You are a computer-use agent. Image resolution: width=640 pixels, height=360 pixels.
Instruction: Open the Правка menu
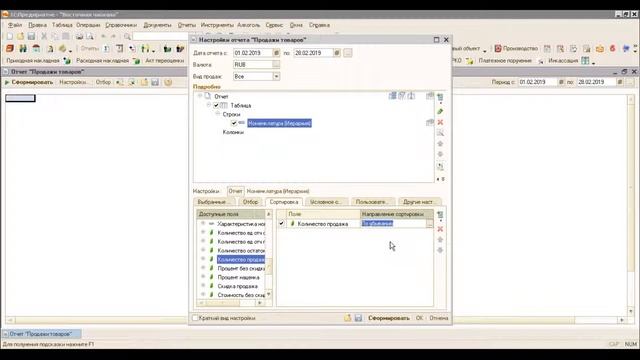pyautogui.click(x=38, y=25)
